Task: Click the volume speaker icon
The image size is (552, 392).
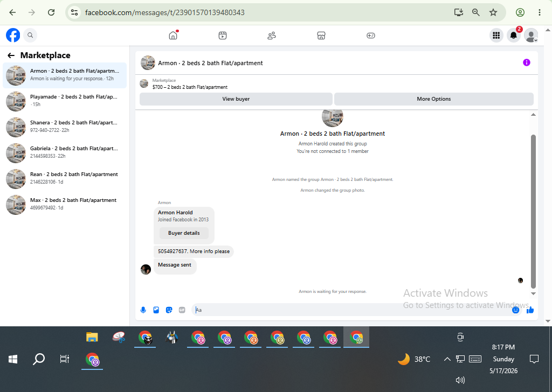Action: [460, 380]
